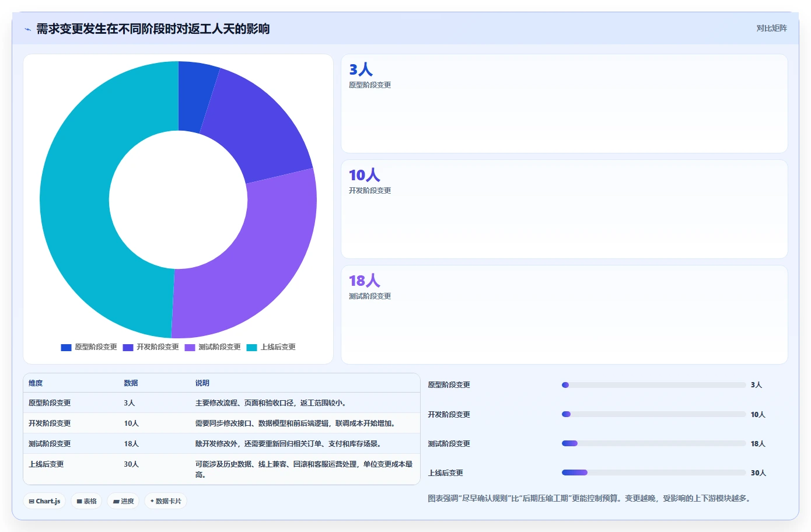The width and height of the screenshot is (811, 532).
Task: Open the 3人 原型阶段变更 data card
Action: [564, 104]
